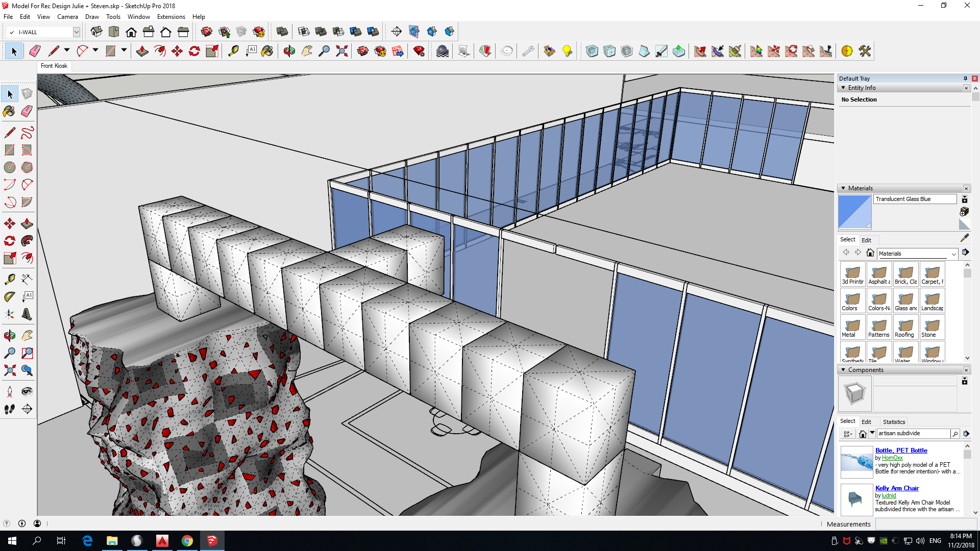Toggle auto-hide pin on Default Tray

coord(965,79)
